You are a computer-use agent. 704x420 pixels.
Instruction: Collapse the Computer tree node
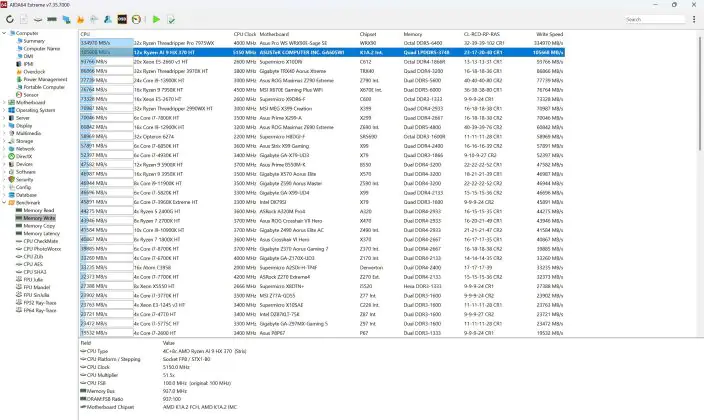tap(4, 33)
